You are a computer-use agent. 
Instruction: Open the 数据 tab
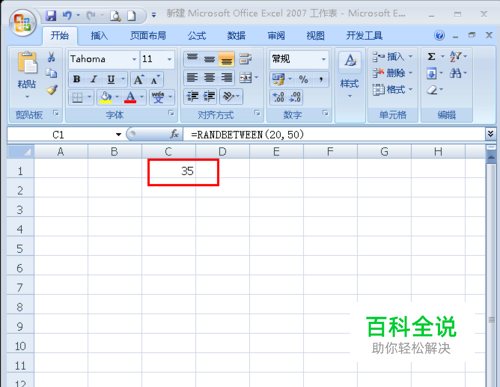pos(236,35)
